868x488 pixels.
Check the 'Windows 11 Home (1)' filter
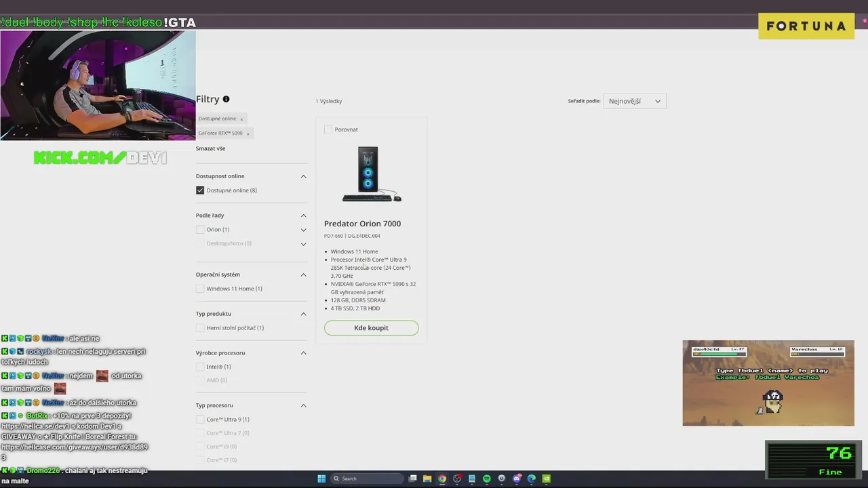click(x=200, y=289)
